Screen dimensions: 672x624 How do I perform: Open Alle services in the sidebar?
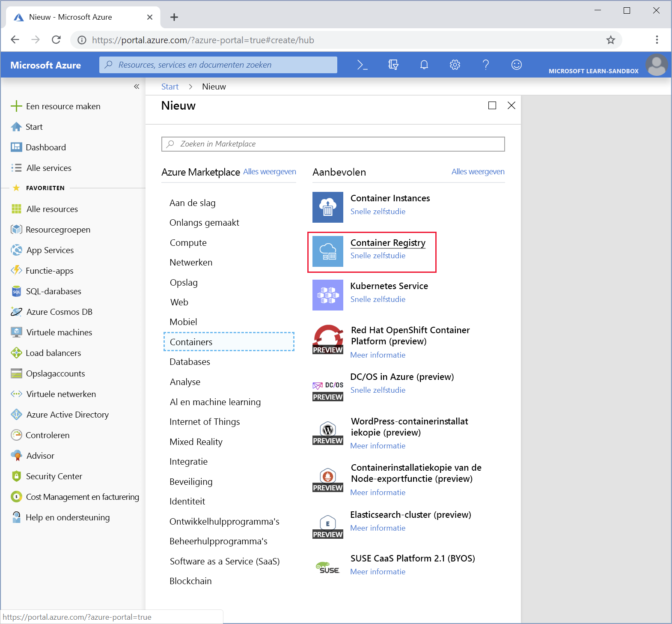41,168
